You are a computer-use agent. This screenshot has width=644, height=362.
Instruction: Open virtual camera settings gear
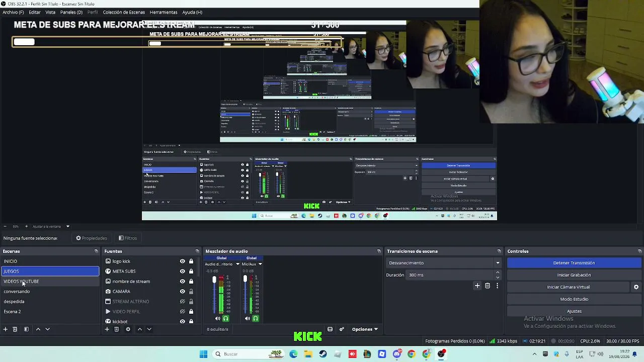click(636, 287)
